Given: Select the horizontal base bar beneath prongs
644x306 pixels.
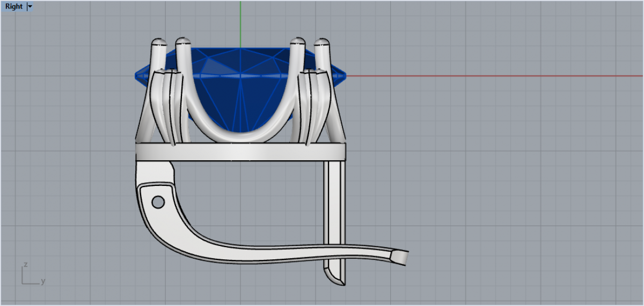Looking at the screenshot, I should 240,152.
